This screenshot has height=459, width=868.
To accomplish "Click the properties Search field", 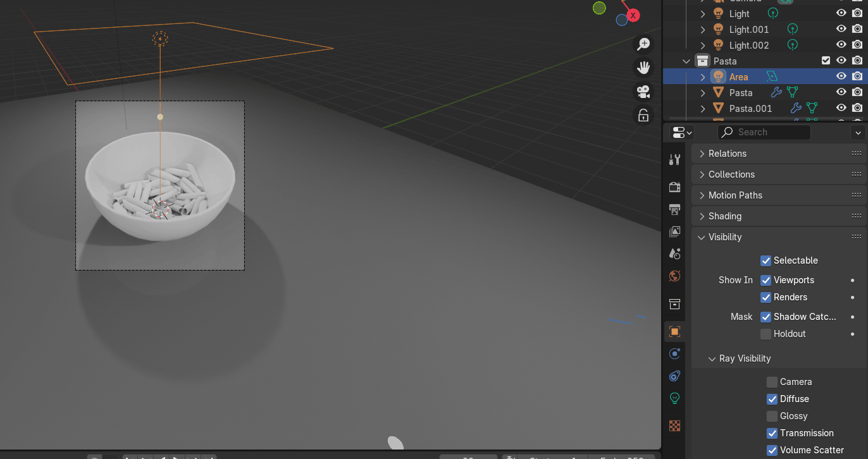I will click(x=764, y=132).
